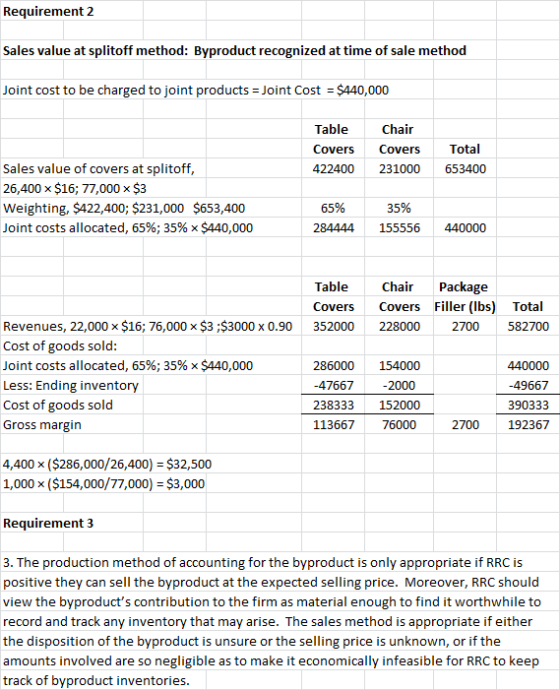This screenshot has height=690, width=560.
Task: Click the 'Less: Ending inventory' label
Action: tap(71, 385)
